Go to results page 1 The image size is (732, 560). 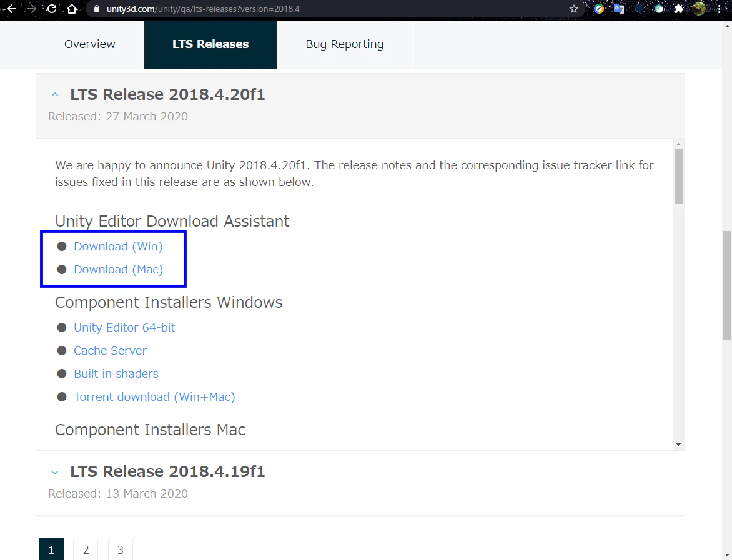(x=51, y=549)
